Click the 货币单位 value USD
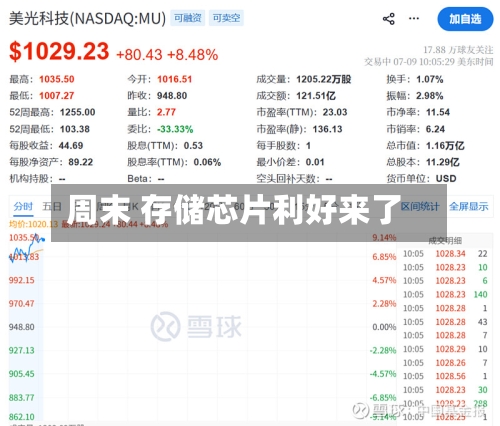This screenshot has width=500, height=426. 446,179
